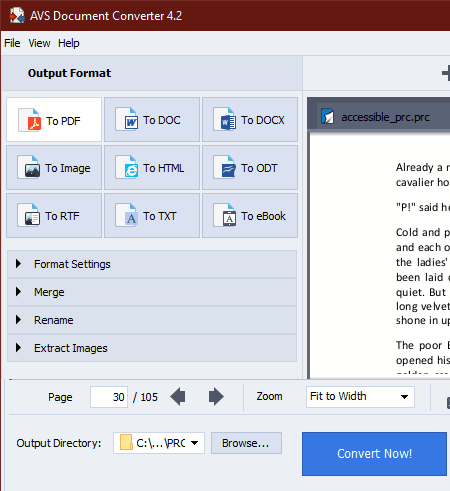Click the page number field showing 30
This screenshot has width=450, height=491.
(x=109, y=397)
